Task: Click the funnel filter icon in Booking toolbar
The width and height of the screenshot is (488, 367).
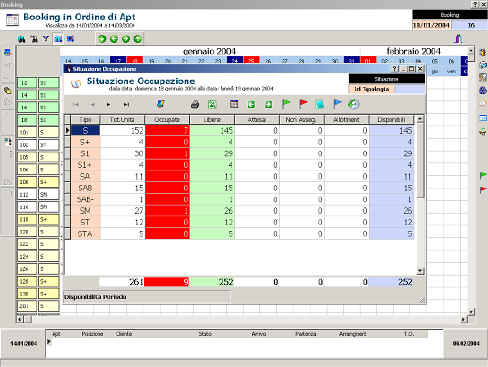Action: (x=46, y=39)
